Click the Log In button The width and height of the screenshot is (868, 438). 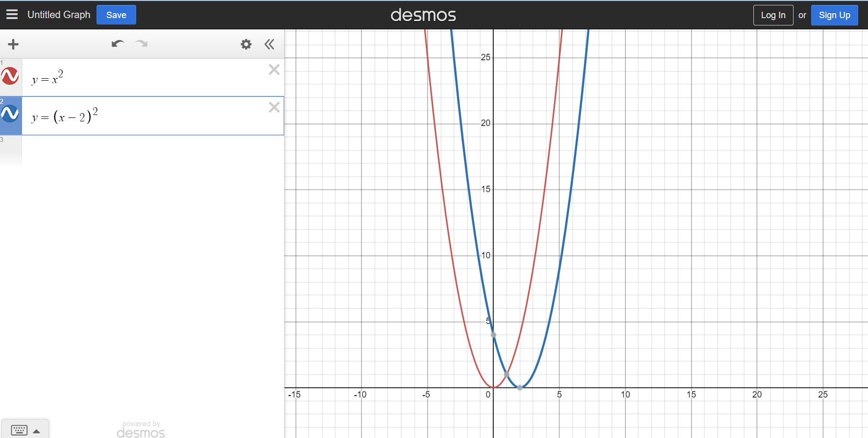point(773,15)
